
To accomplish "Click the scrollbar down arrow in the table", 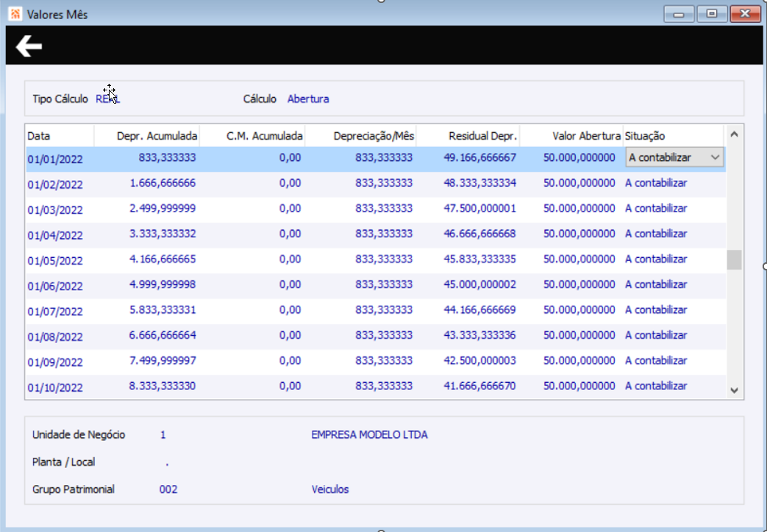I will click(734, 390).
